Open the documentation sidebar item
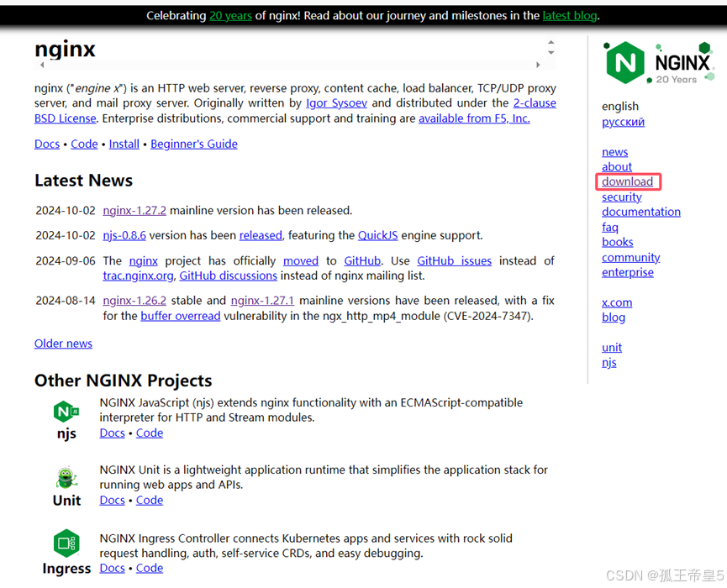This screenshot has width=727, height=588. click(641, 212)
